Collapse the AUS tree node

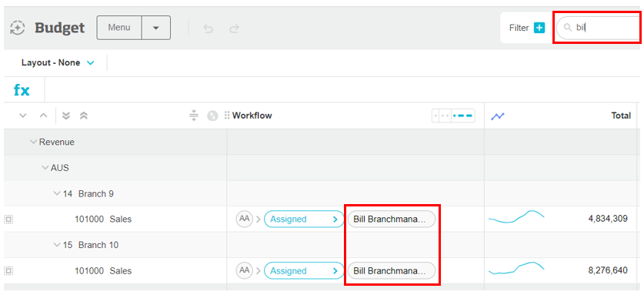pos(45,168)
